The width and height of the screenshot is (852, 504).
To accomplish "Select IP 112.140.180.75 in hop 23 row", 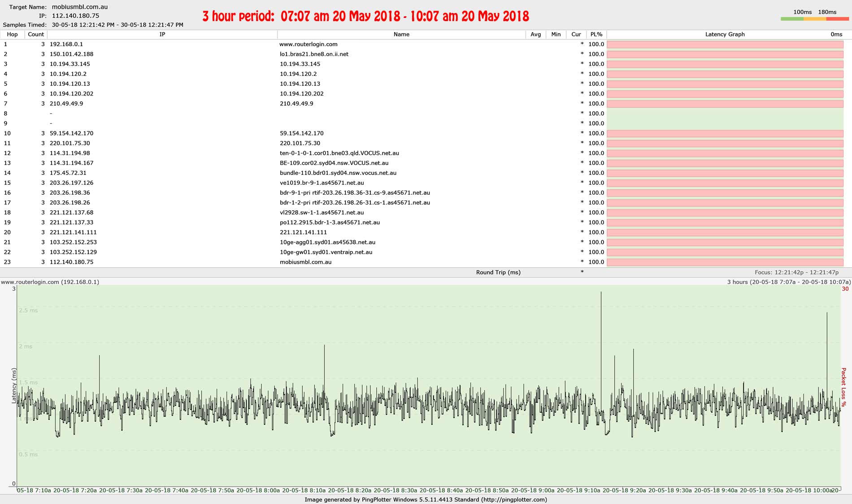I will pos(71,261).
